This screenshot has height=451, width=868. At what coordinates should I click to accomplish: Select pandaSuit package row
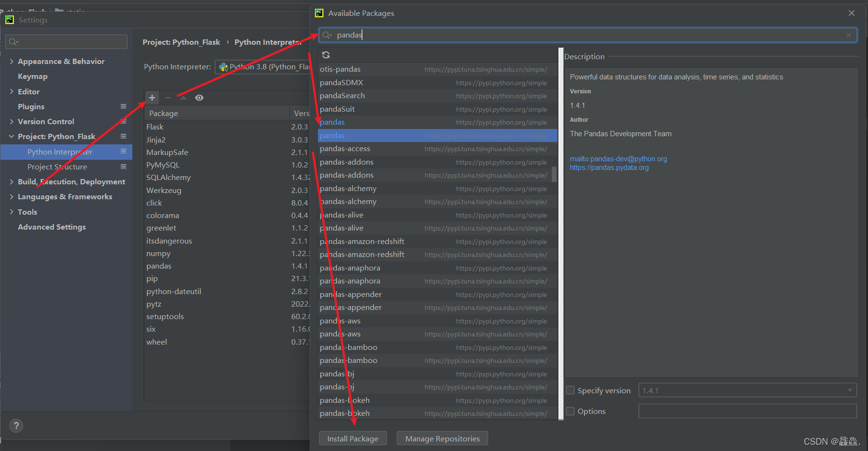[x=438, y=109]
